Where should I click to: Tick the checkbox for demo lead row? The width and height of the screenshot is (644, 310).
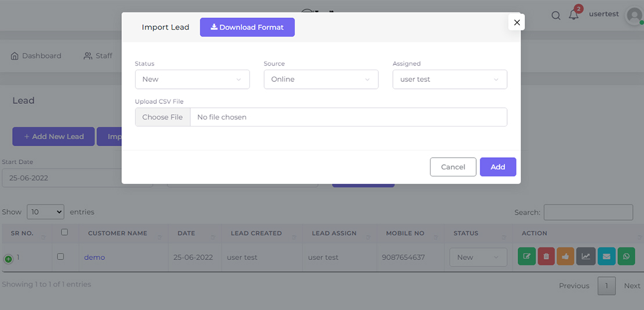[61, 257]
